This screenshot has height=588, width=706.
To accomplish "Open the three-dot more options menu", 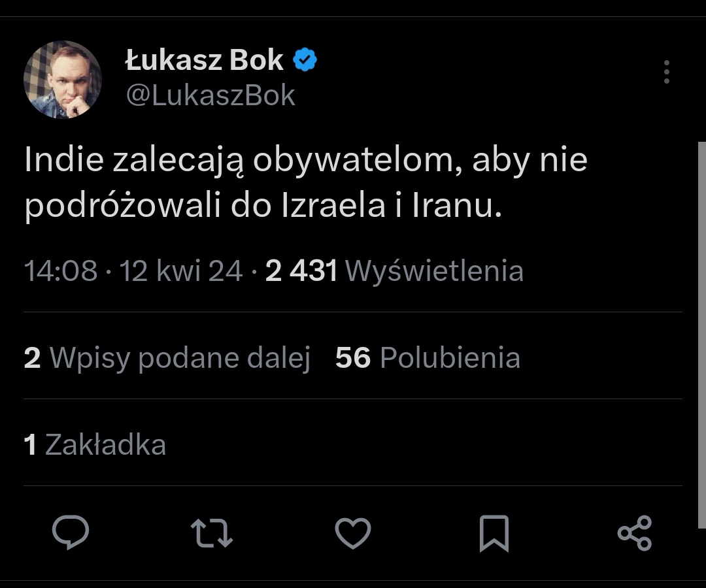I will 666,72.
